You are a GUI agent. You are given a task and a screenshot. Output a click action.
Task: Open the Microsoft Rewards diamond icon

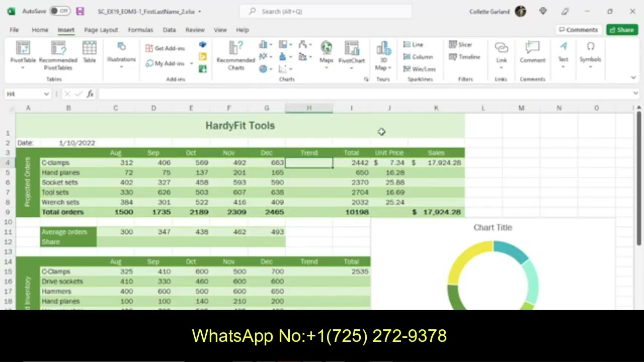tap(543, 11)
